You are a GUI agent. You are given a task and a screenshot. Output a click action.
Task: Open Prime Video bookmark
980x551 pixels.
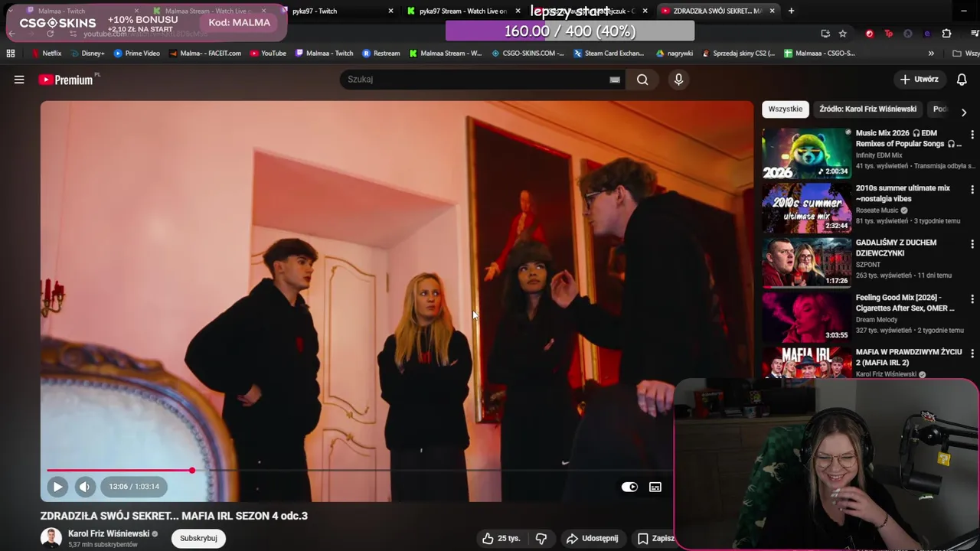pos(137,54)
